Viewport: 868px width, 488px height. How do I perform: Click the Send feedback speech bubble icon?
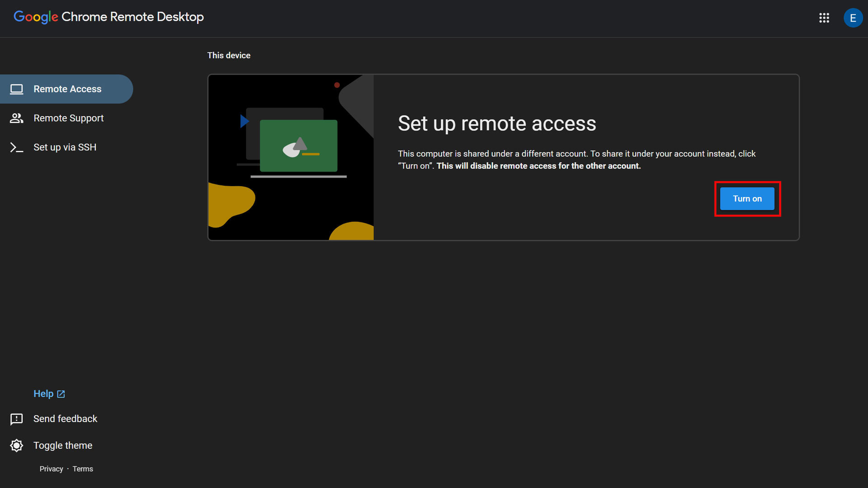[17, 419]
